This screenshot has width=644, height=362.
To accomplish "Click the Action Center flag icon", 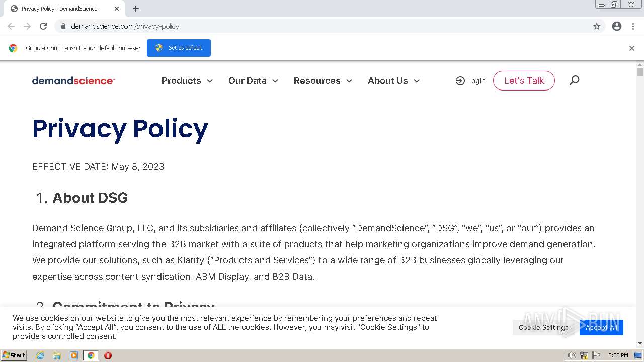I will (x=596, y=355).
